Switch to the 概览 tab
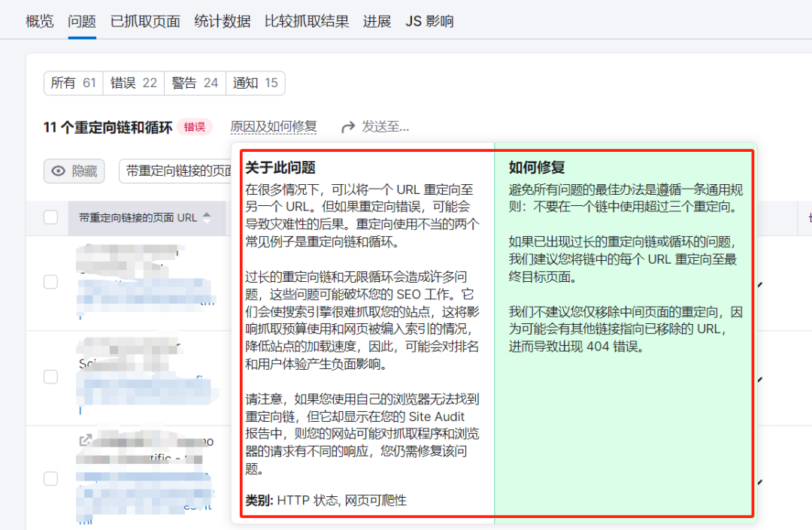812x530 pixels. point(40,21)
